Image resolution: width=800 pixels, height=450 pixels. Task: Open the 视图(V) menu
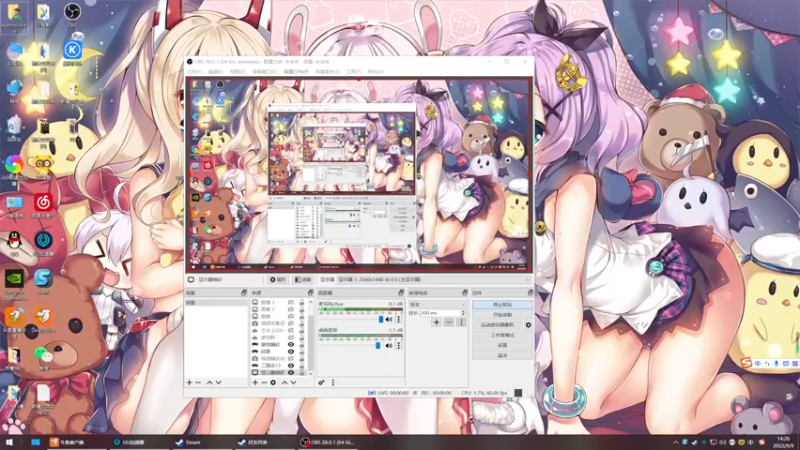237,72
